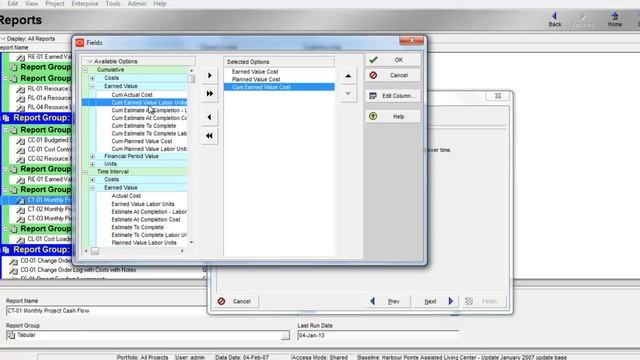The height and width of the screenshot is (360, 640).
Task: Open Report Group browse button
Action: pos(285,336)
